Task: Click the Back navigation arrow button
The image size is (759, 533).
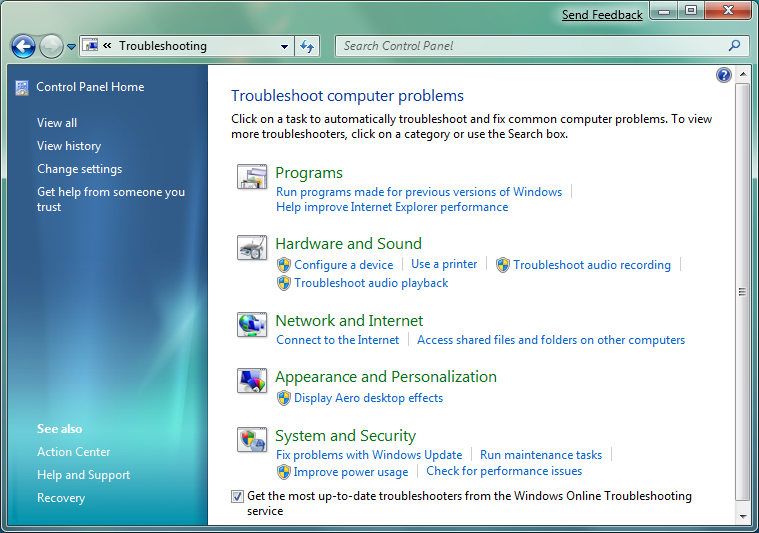Action: click(23, 46)
